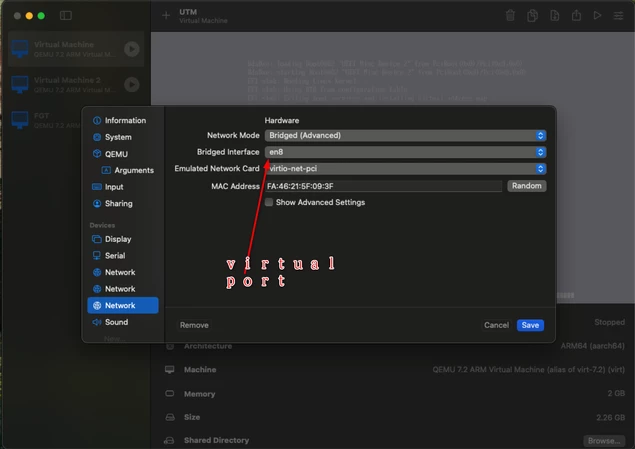Open the Sound device settings
Viewport: 635px width, 449px height.
[123, 322]
